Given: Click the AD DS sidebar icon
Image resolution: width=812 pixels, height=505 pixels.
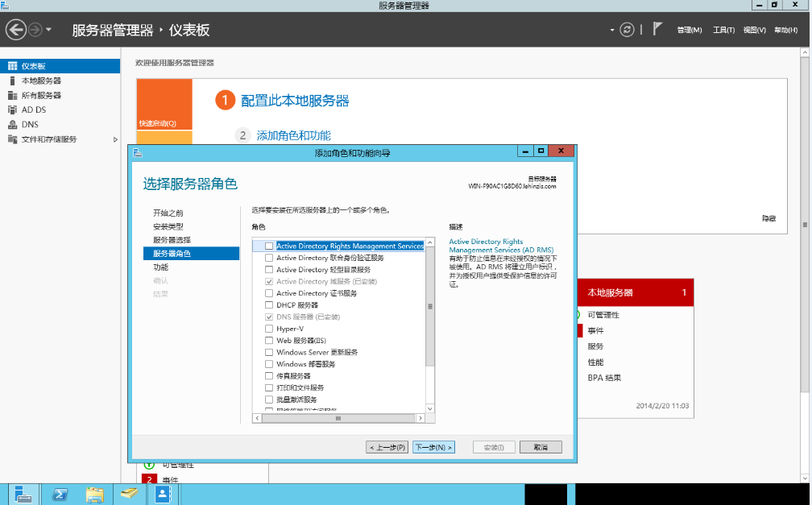Looking at the screenshot, I should (12, 110).
